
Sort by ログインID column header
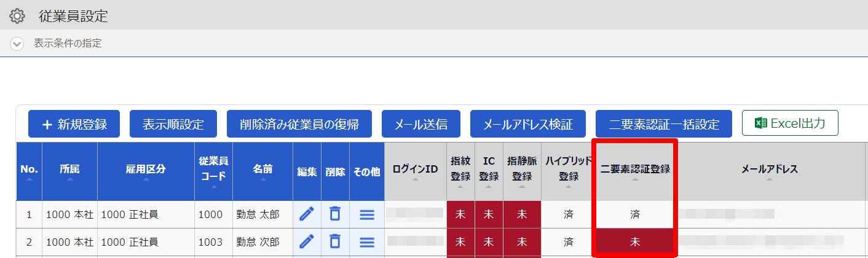(415, 171)
